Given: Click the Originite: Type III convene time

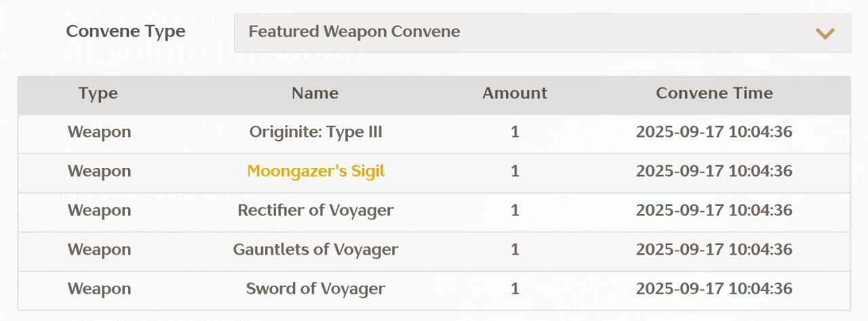Looking at the screenshot, I should click(714, 132).
